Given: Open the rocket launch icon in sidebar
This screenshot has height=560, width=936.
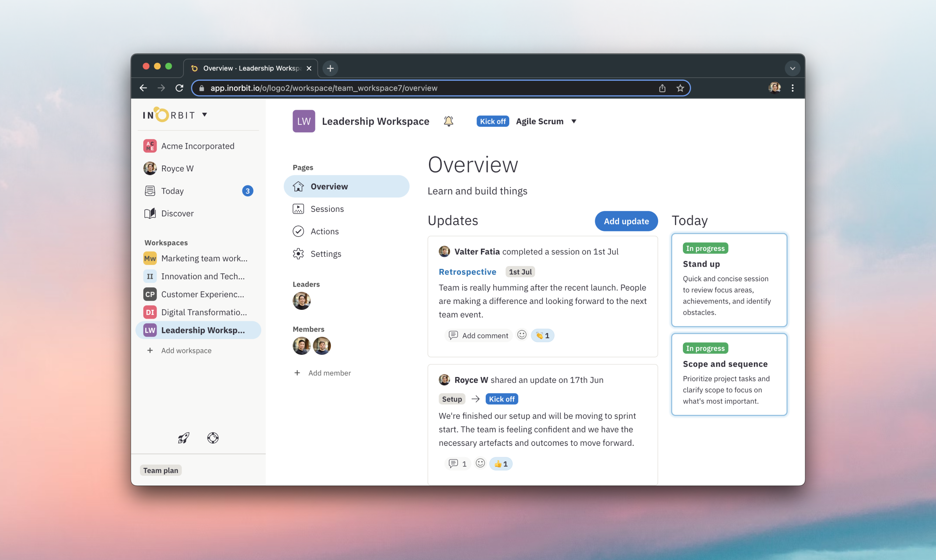Looking at the screenshot, I should coord(184,438).
